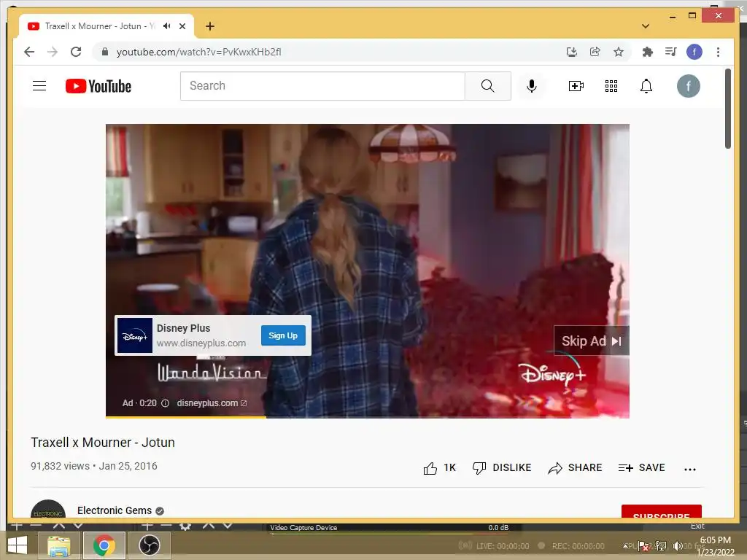Viewport: 747px width, 560px height.
Task: Mute tab audio speaker icon
Action: click(x=167, y=26)
